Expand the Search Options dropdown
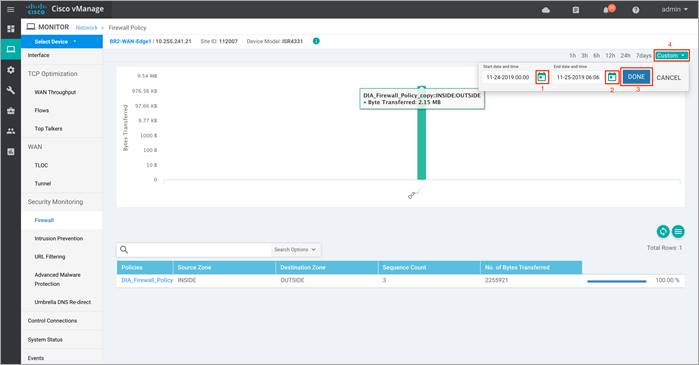This screenshot has height=365, width=699. click(x=295, y=250)
